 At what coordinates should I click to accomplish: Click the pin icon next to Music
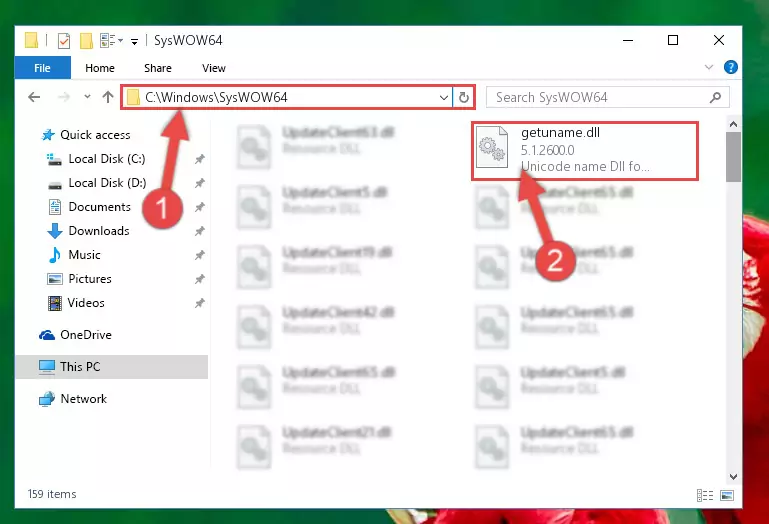tap(200, 255)
